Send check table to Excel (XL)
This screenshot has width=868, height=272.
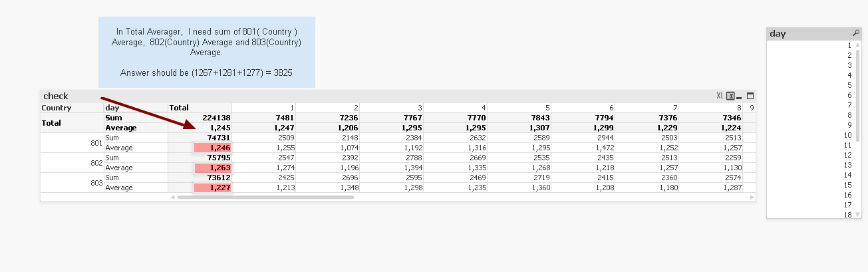[x=720, y=96]
